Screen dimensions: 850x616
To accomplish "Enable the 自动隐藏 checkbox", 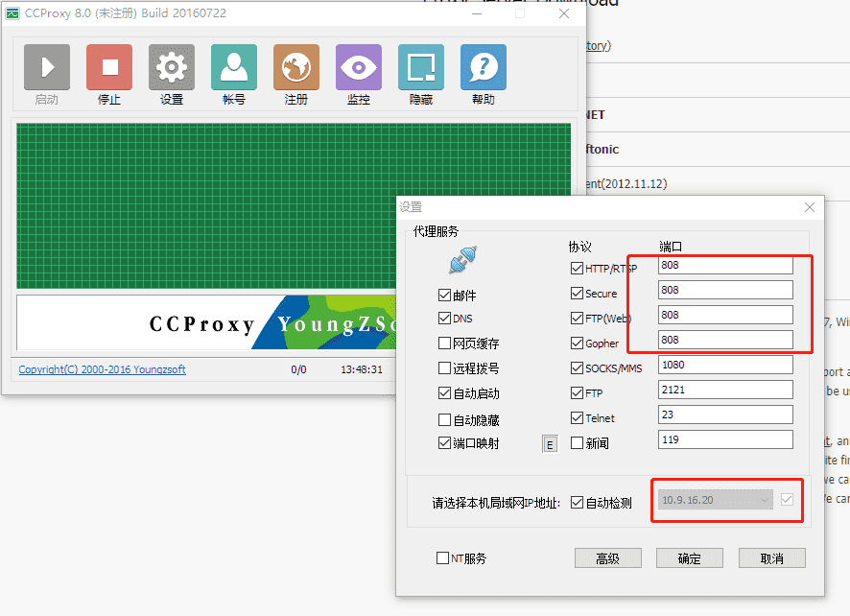I will 444,419.
